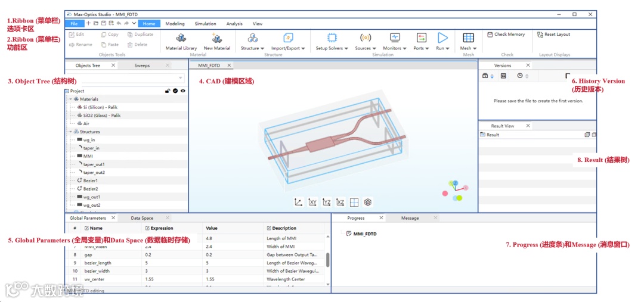
Task: Select Si (Silicon) - Palik material
Action: point(97,107)
